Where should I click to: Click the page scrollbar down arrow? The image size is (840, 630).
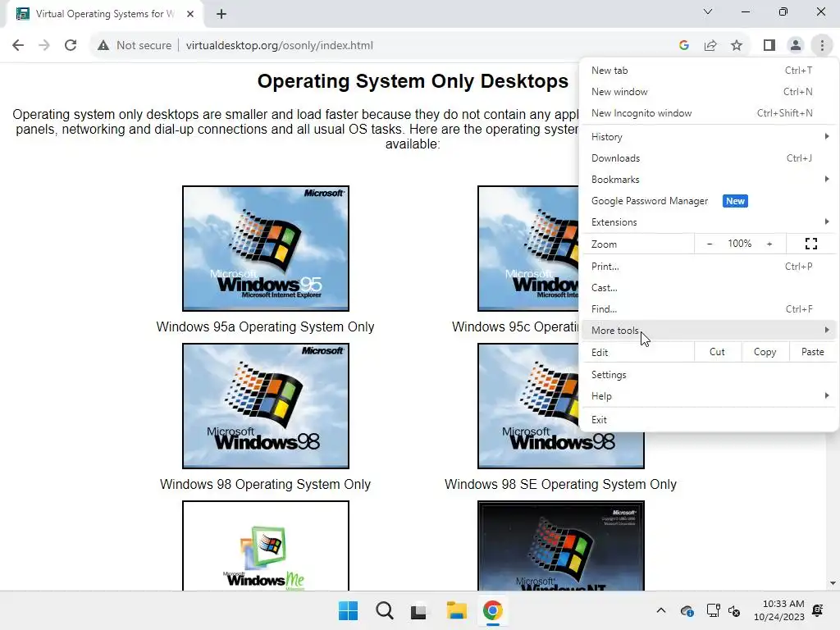(833, 583)
